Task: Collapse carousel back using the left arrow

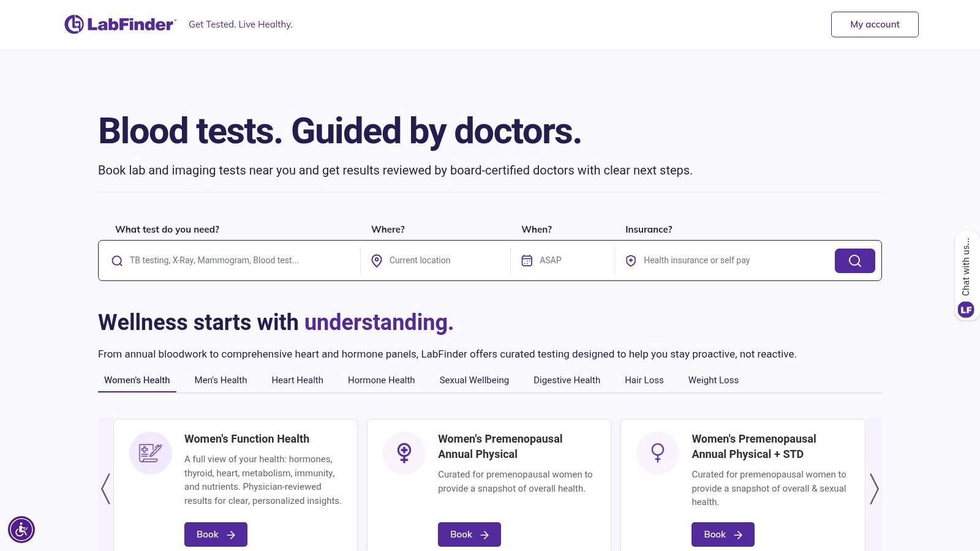Action: (105, 489)
